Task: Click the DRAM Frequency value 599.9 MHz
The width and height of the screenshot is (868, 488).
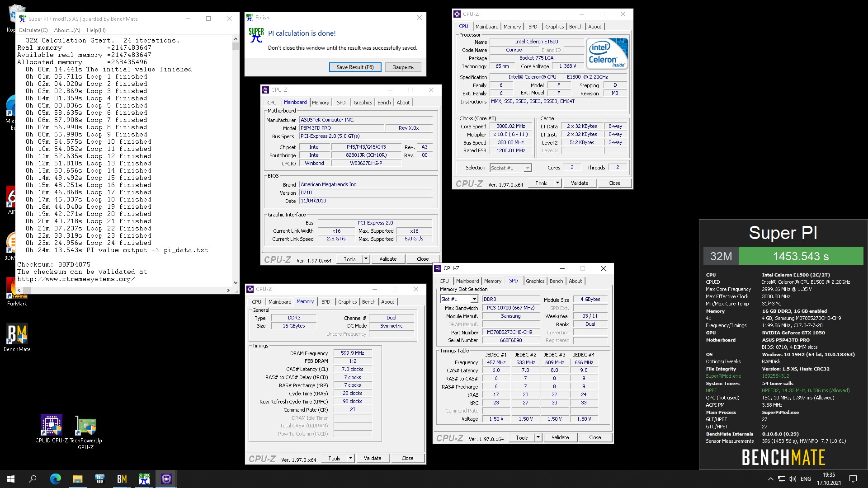Action: click(x=353, y=353)
